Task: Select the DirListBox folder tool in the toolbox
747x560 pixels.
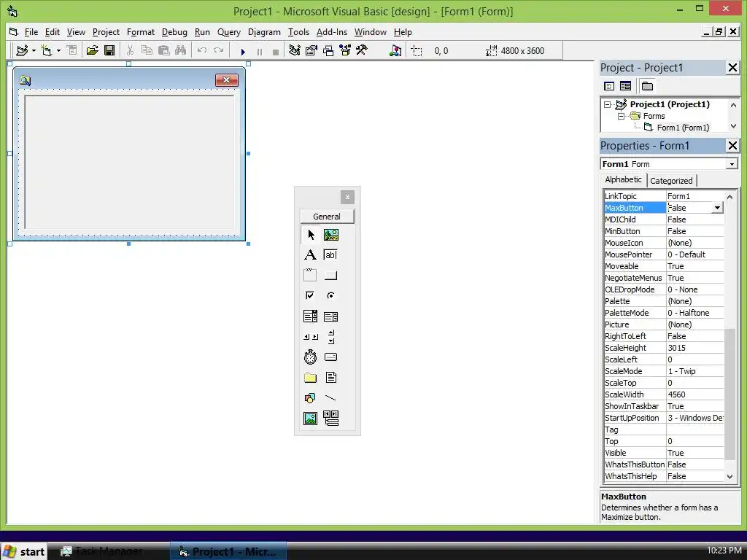Action: pyautogui.click(x=311, y=378)
